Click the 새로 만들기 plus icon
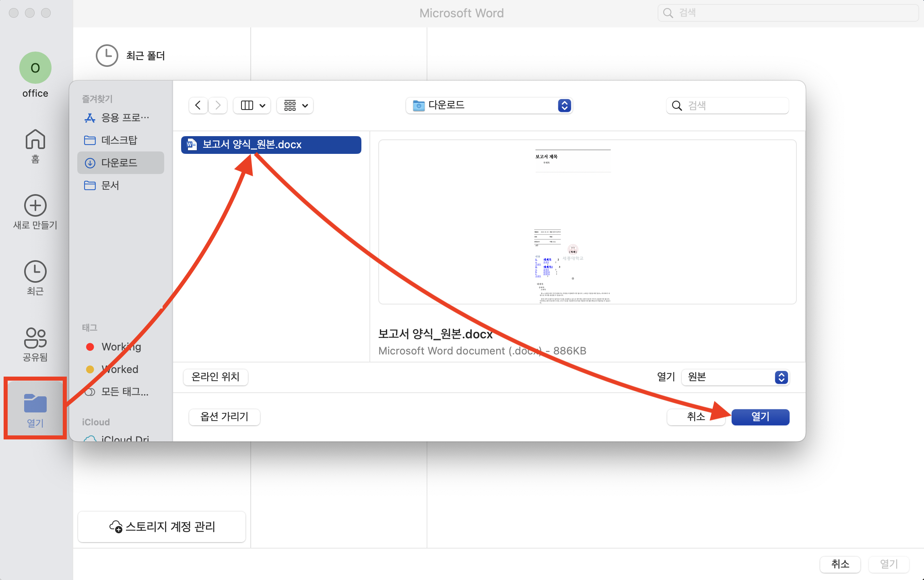The height and width of the screenshot is (580, 924). [x=35, y=205]
